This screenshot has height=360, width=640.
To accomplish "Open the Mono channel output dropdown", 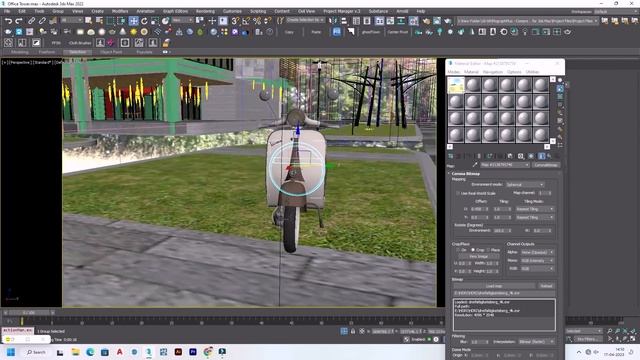I will (537, 260).
